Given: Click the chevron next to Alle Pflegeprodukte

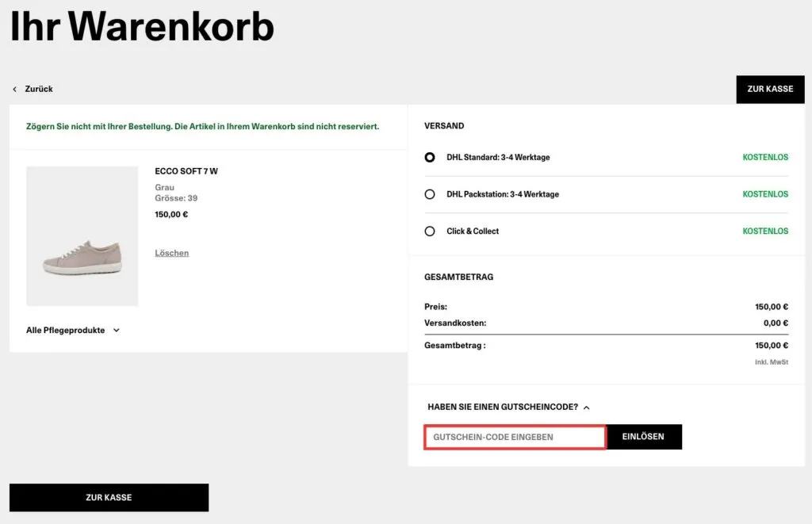Looking at the screenshot, I should pos(116,331).
